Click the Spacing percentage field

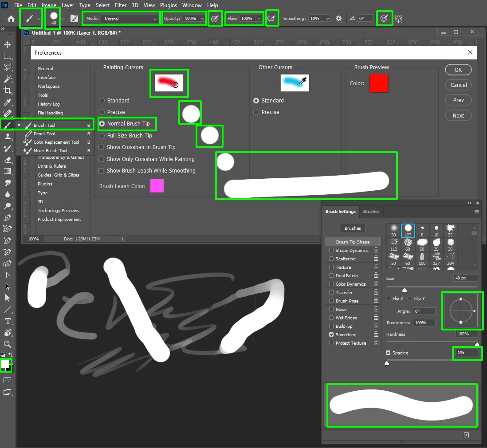pos(467,353)
